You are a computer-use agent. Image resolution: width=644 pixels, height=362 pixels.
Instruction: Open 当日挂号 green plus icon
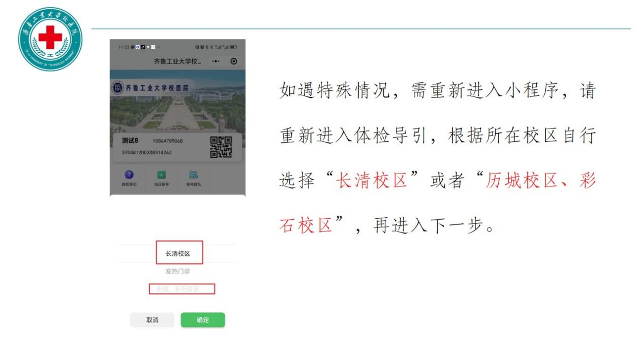(161, 176)
